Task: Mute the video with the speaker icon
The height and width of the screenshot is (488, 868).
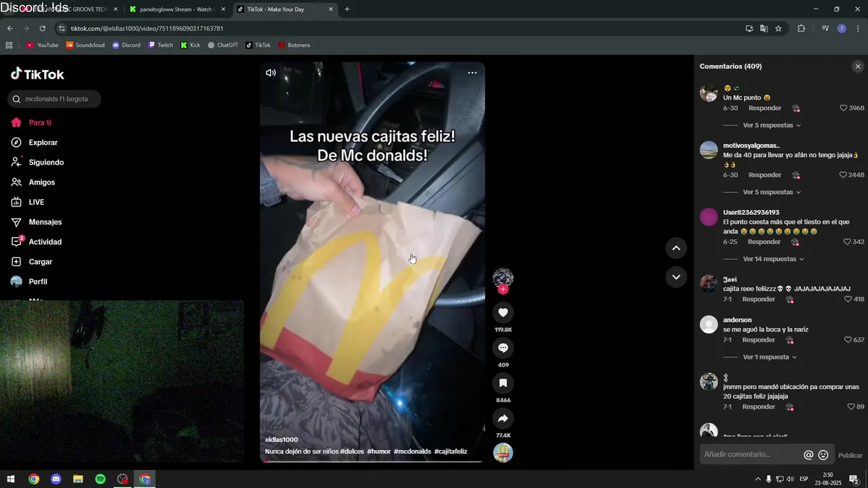Action: [x=271, y=73]
